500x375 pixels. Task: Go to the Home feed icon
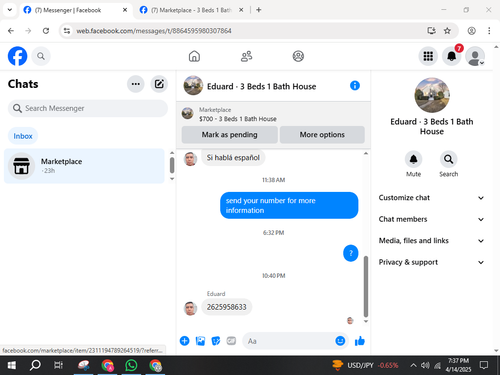click(194, 56)
